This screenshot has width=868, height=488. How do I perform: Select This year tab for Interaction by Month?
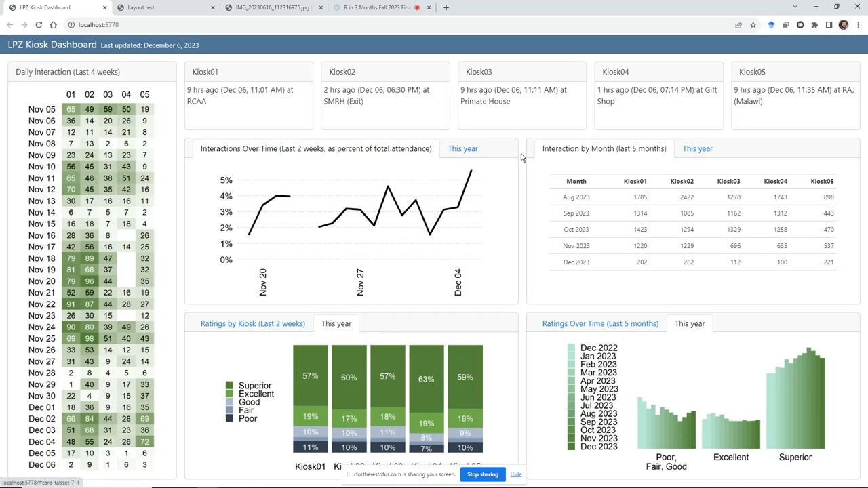pyautogui.click(x=697, y=148)
